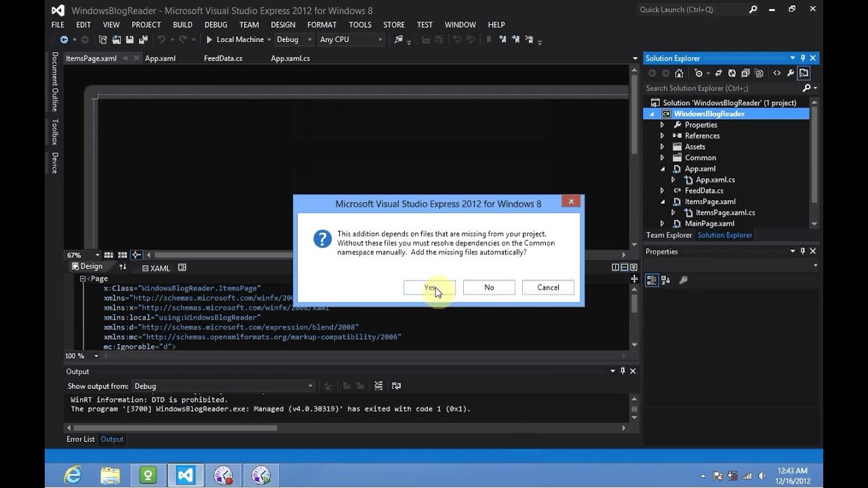Click the Undo toolbar icon

point(161,40)
